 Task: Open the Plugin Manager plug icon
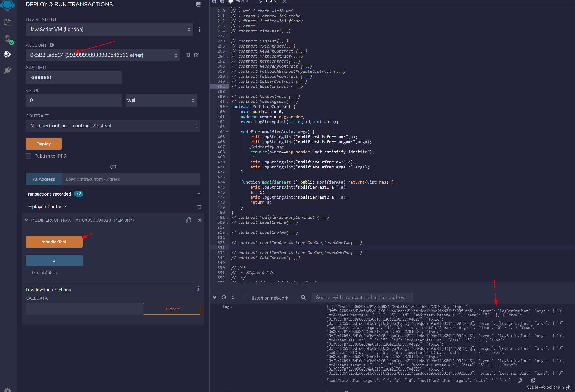7,70
